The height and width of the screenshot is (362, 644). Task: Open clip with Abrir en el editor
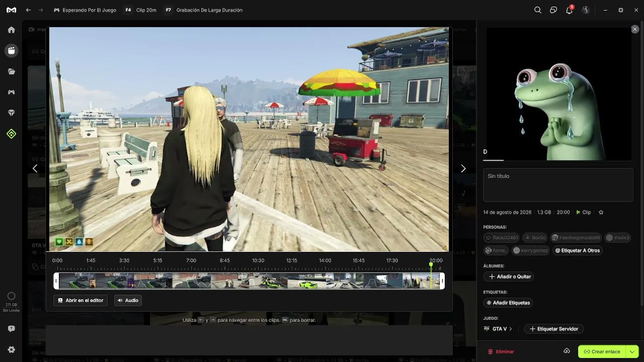pyautogui.click(x=80, y=300)
